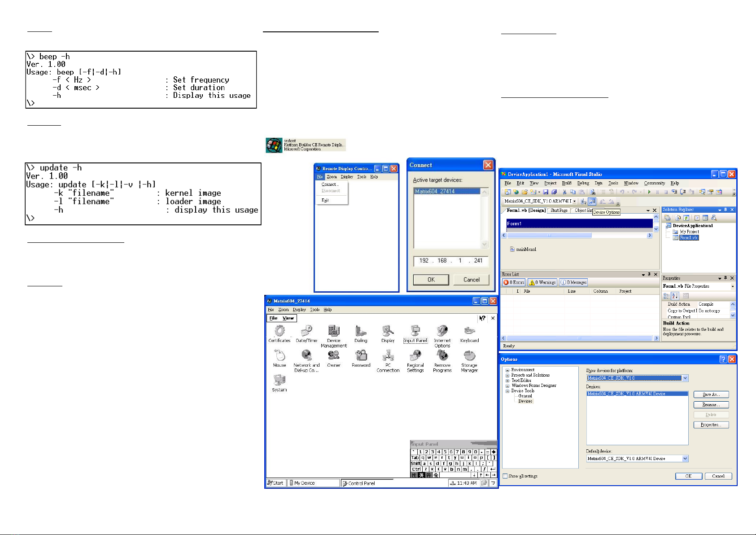This screenshot has height=535, width=756.
Task: Open the Matrix604_CE_SDK target device combo in Visual Studio
Action: click(x=540, y=201)
